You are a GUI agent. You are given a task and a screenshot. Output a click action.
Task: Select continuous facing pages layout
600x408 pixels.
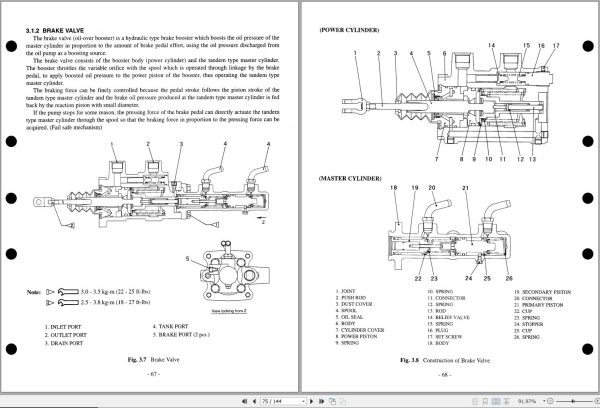click(506, 401)
